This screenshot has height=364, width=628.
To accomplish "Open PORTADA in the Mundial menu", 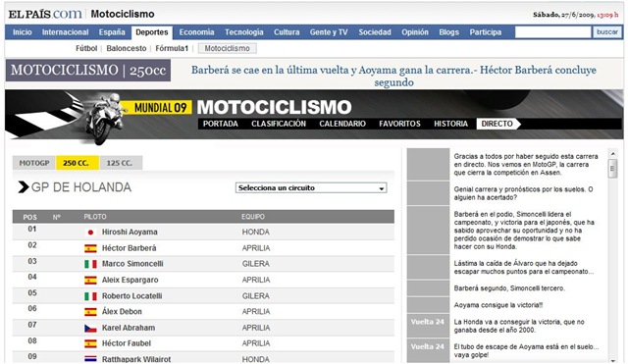I will click(220, 124).
